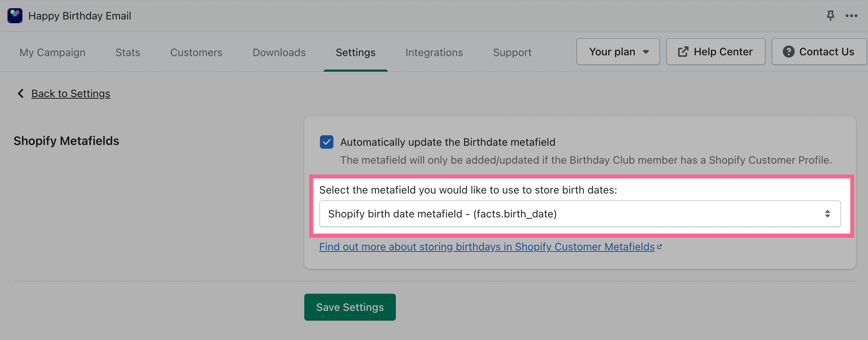Image resolution: width=868 pixels, height=340 pixels.
Task: Click the external link icon in Help Center
Action: click(x=683, y=52)
